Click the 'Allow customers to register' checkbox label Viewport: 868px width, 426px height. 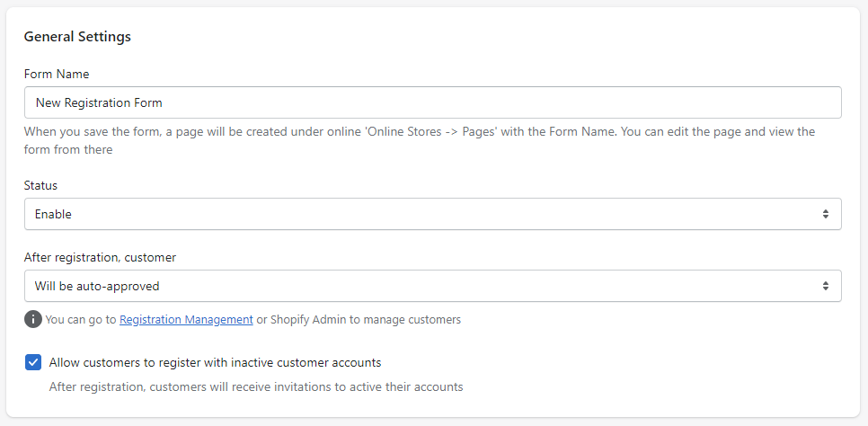215,362
